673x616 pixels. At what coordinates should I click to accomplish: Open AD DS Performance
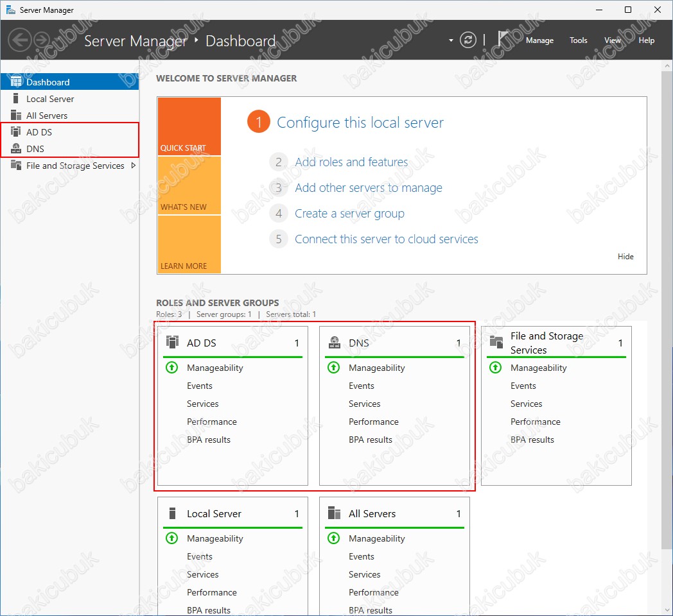[212, 422]
